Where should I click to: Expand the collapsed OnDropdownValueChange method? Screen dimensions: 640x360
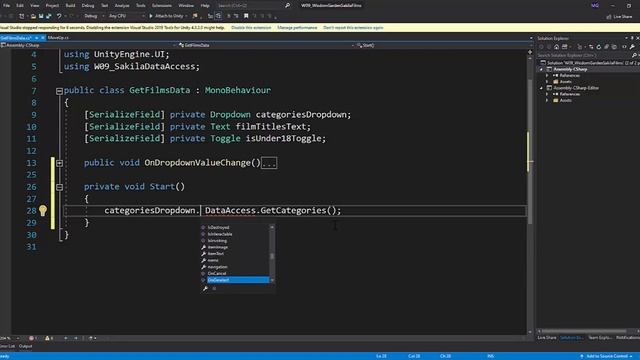(x=59, y=163)
